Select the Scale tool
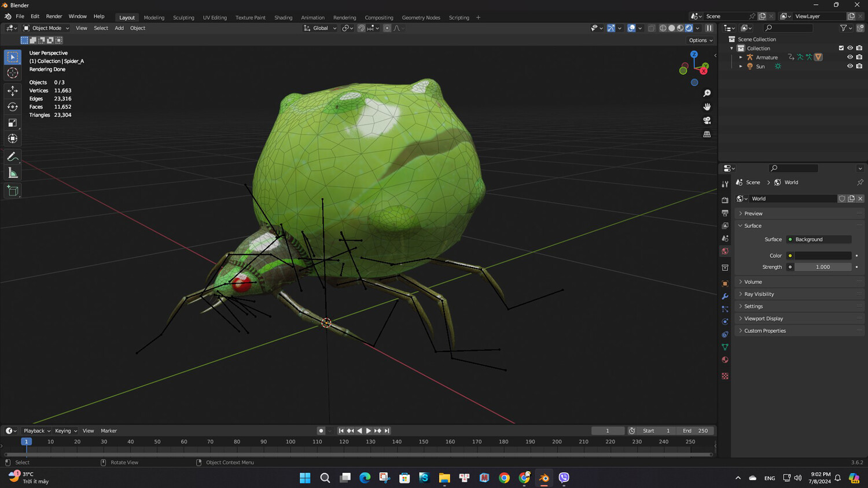The height and width of the screenshot is (488, 868). 13,123
